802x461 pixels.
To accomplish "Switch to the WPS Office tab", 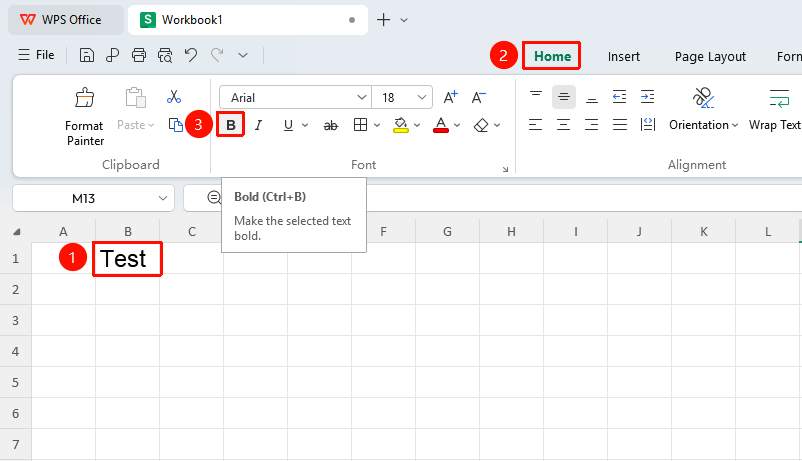I will pyautogui.click(x=65, y=20).
